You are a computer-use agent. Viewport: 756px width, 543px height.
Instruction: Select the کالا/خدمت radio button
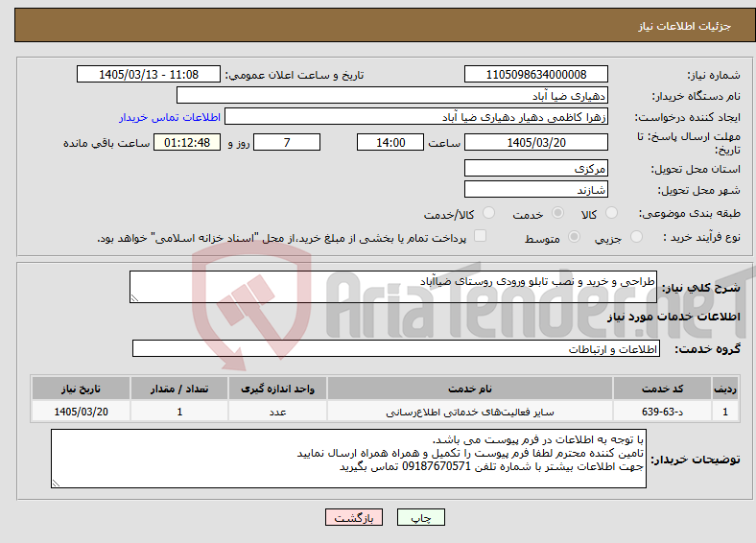point(489,213)
